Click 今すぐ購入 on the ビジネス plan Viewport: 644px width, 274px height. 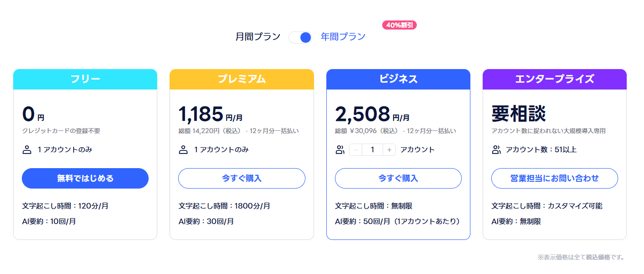coord(398,178)
